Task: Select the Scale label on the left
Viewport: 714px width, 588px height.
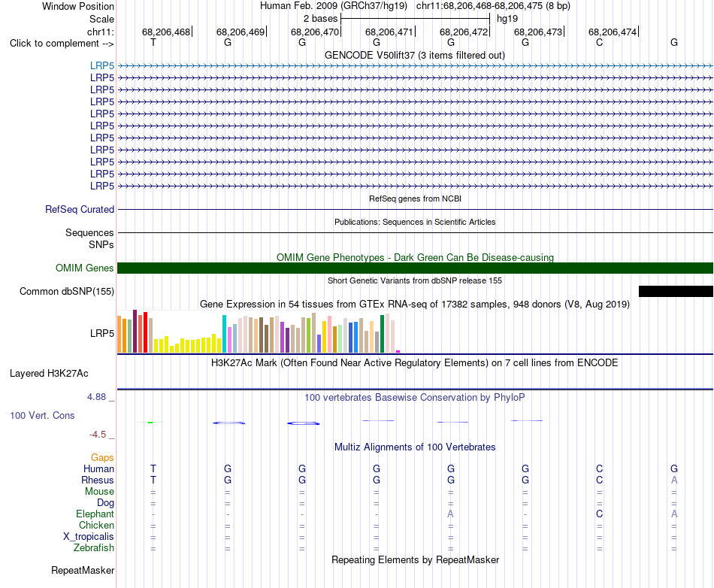Action: point(101,19)
